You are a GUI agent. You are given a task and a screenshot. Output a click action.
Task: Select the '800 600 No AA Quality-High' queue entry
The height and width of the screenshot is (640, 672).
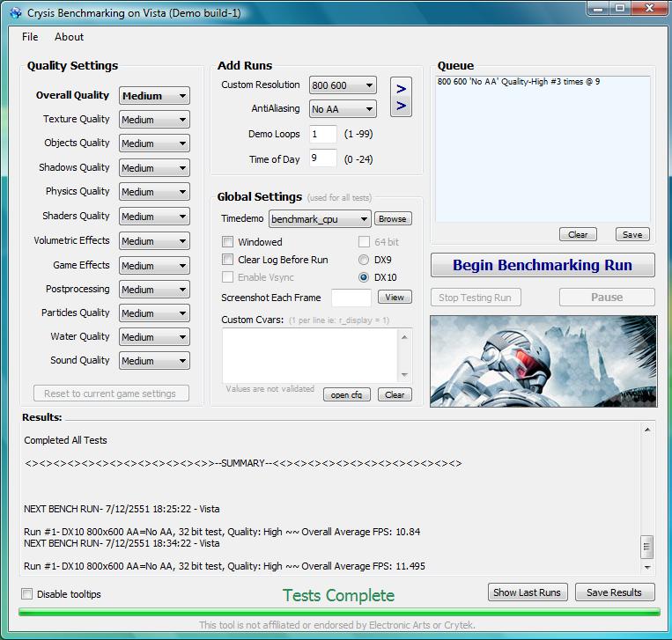[519, 81]
